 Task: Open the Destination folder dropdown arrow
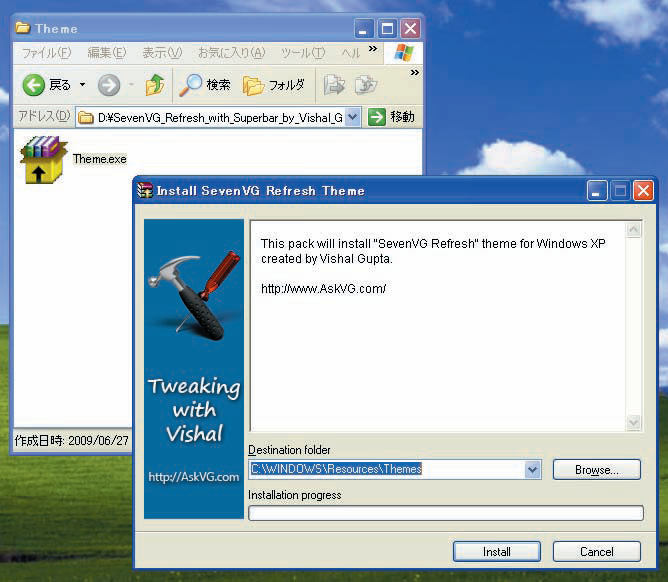point(532,470)
